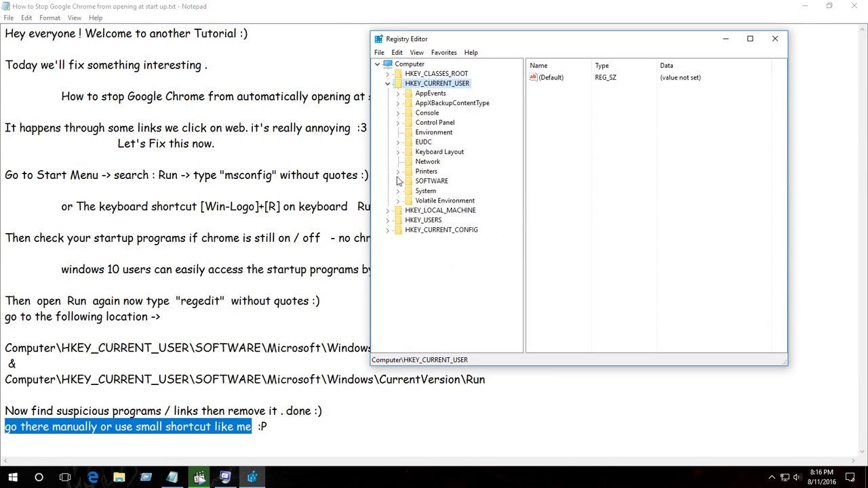The height and width of the screenshot is (488, 868).
Task: Open the Notepad File menu
Action: pyautogui.click(x=9, y=18)
